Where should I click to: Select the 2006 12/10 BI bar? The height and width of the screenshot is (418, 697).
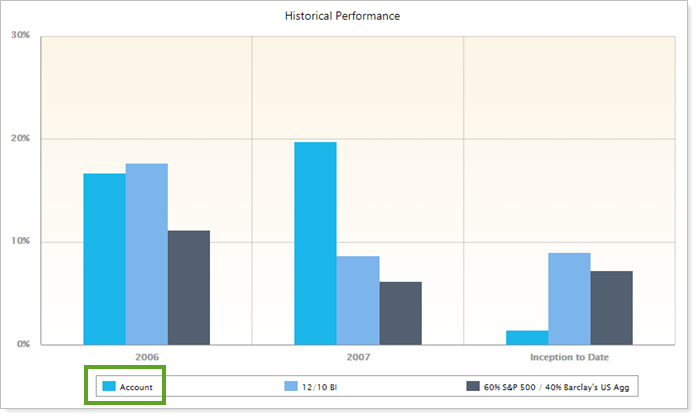coord(146,254)
